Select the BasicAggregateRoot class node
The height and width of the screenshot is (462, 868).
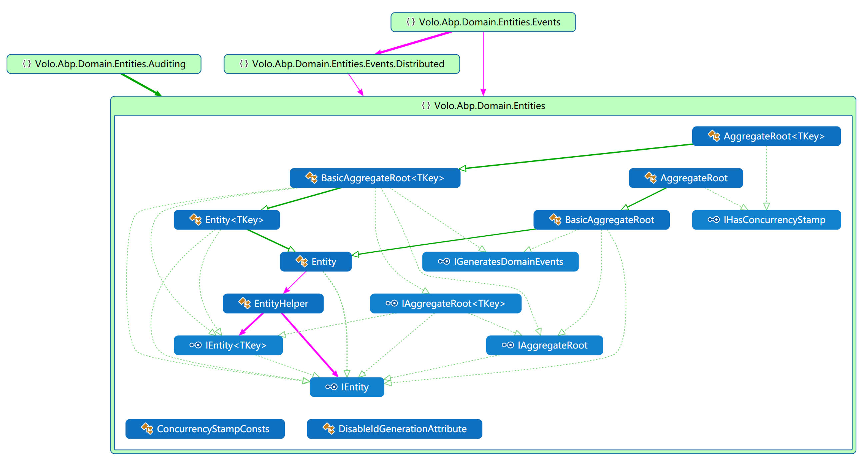(x=609, y=220)
